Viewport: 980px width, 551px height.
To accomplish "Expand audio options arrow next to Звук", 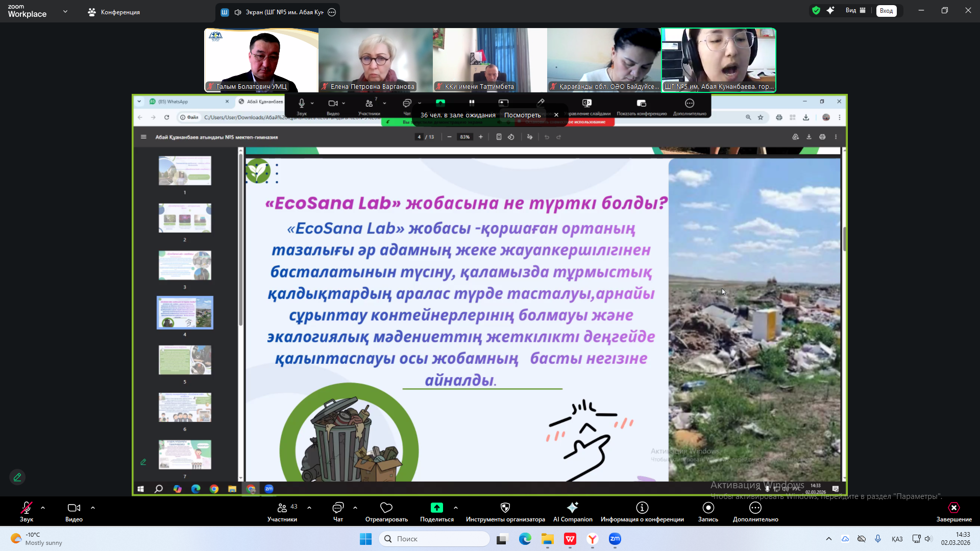I will click(x=43, y=508).
